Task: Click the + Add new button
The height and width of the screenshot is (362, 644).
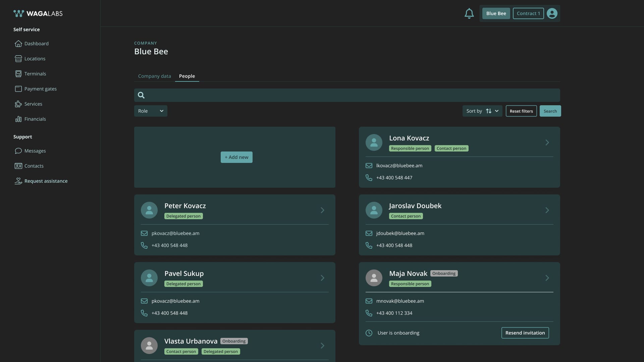Action: [236, 157]
